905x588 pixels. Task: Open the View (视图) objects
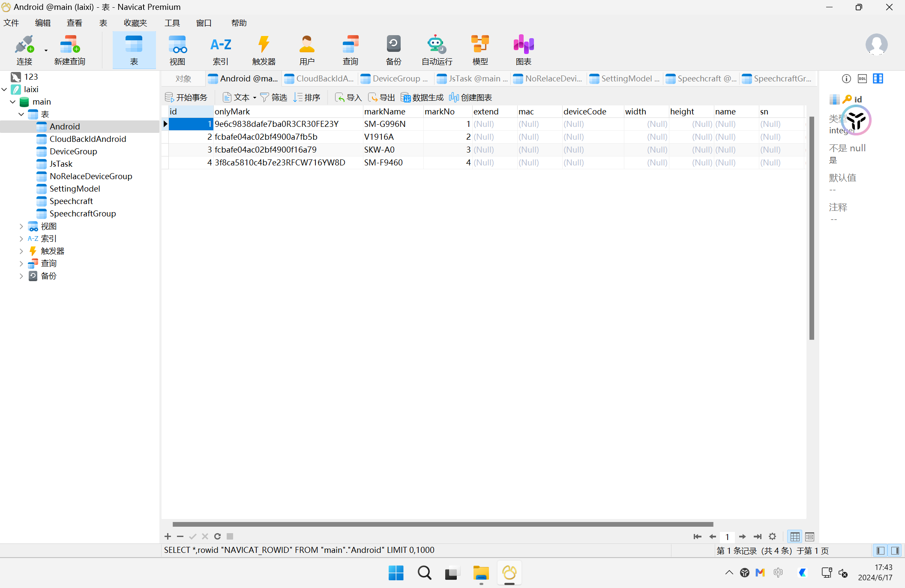177,50
